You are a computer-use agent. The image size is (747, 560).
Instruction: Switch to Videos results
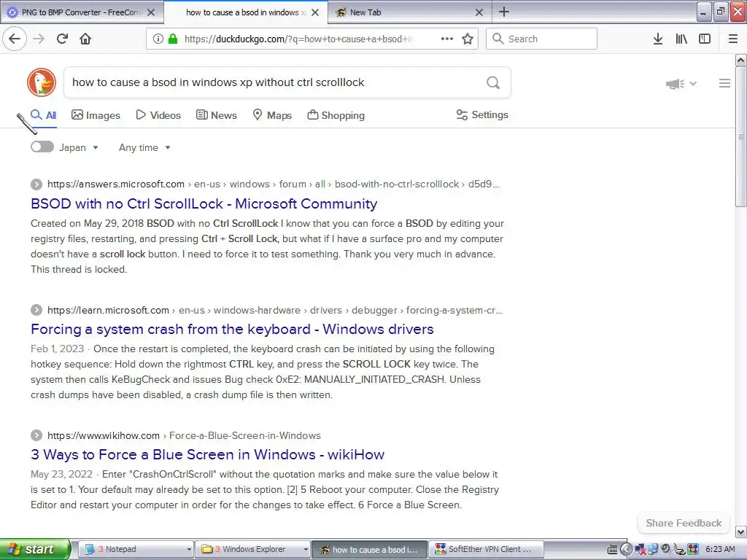(158, 115)
